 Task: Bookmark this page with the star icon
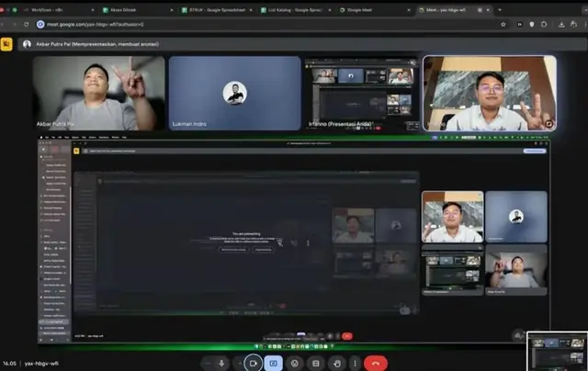click(x=503, y=25)
